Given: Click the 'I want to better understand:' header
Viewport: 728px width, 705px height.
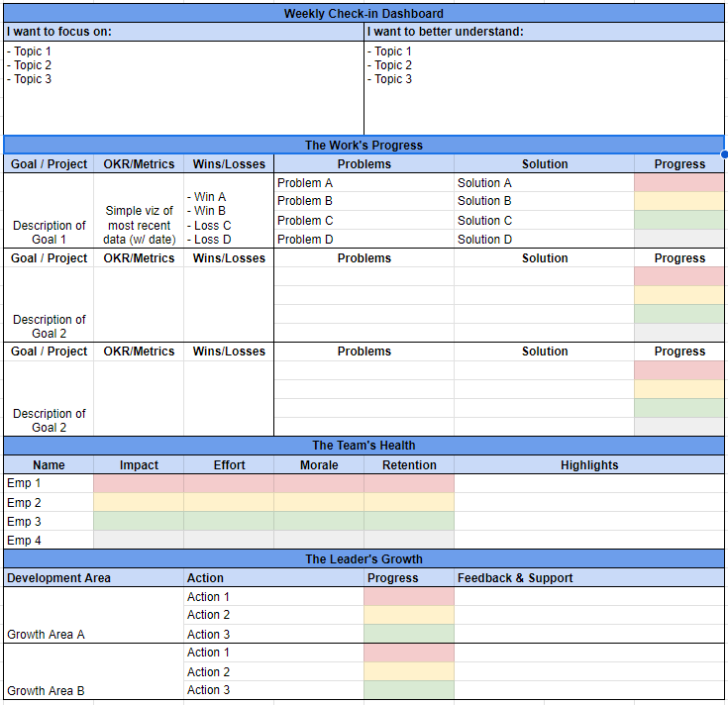Looking at the screenshot, I should (544, 32).
